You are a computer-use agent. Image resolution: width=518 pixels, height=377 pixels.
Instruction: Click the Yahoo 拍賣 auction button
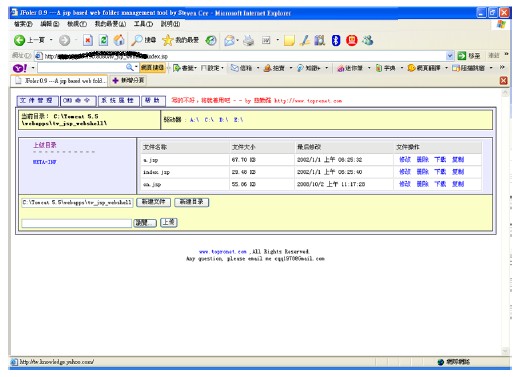pos(274,68)
